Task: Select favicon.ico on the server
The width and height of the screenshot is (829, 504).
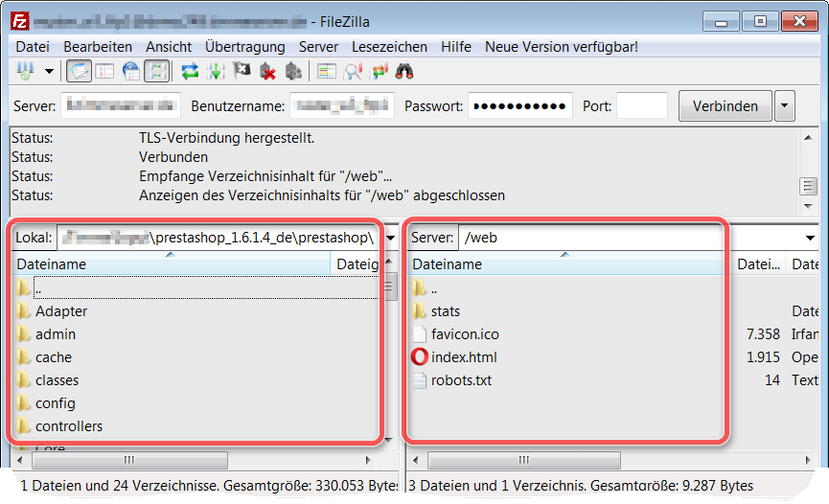Action: [465, 334]
